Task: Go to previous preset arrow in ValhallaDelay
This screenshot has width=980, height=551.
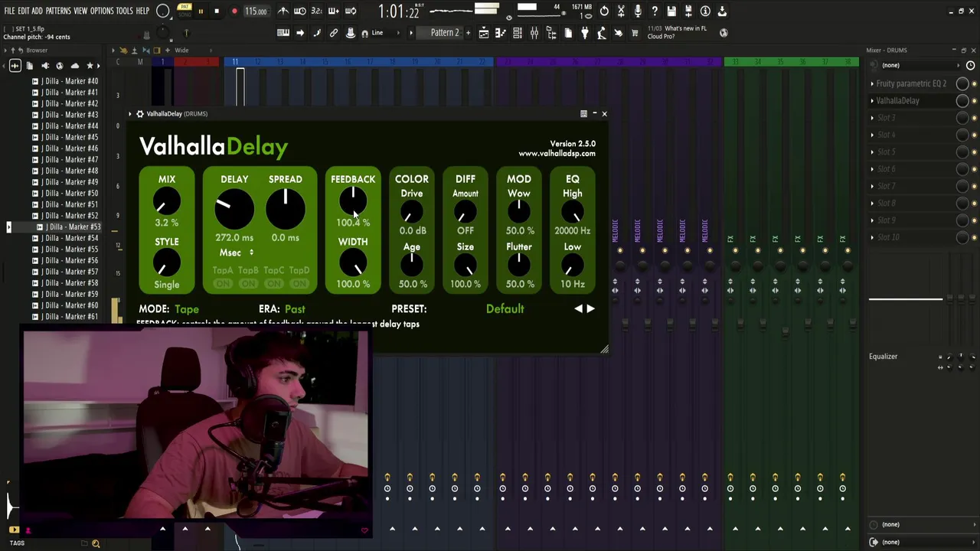Action: [579, 308]
